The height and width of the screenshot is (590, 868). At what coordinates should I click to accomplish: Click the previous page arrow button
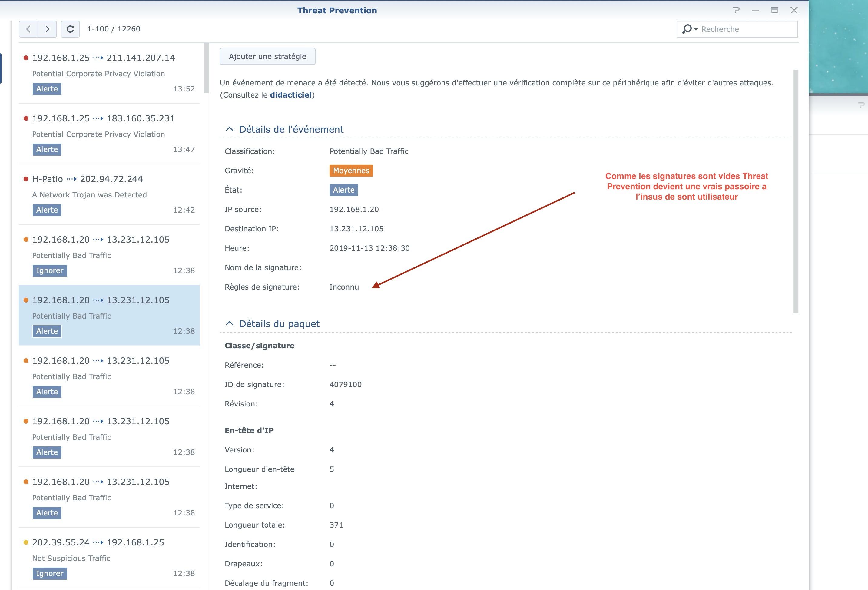(x=28, y=29)
